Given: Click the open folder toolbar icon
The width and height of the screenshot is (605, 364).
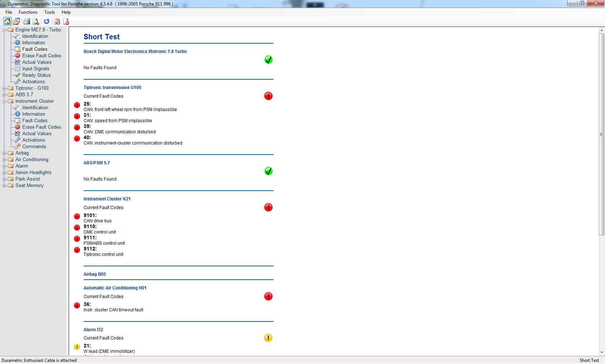Looking at the screenshot, I should [16, 21].
